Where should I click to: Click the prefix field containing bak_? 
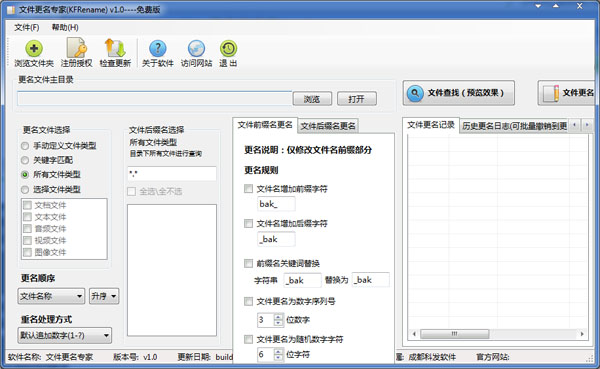276,204
